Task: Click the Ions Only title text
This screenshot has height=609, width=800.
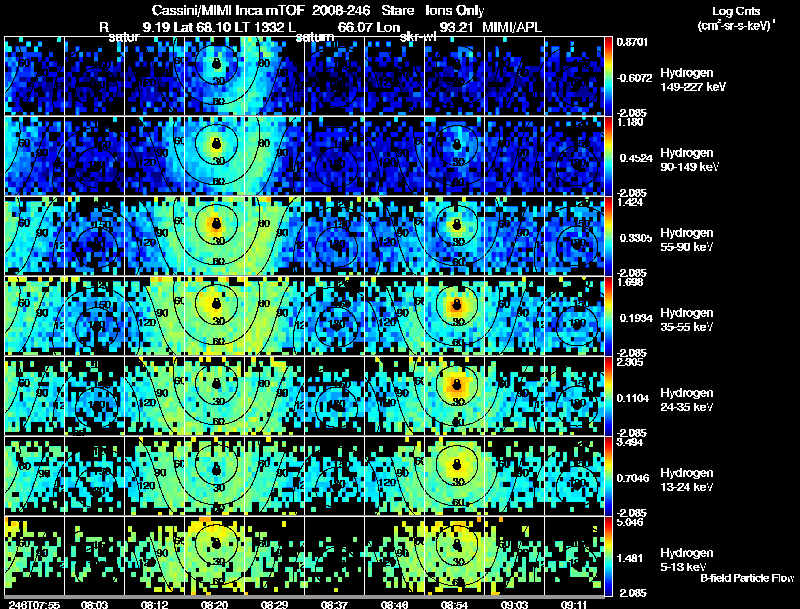Action: tap(455, 11)
